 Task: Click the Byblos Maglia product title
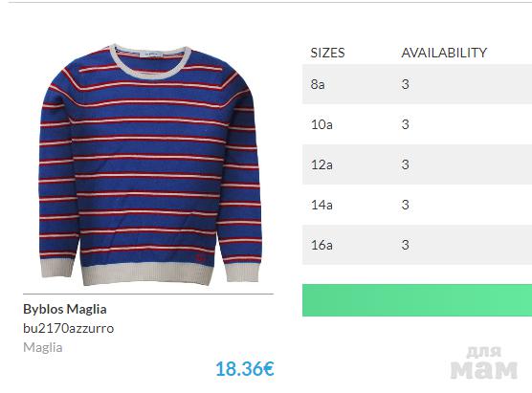click(x=65, y=309)
